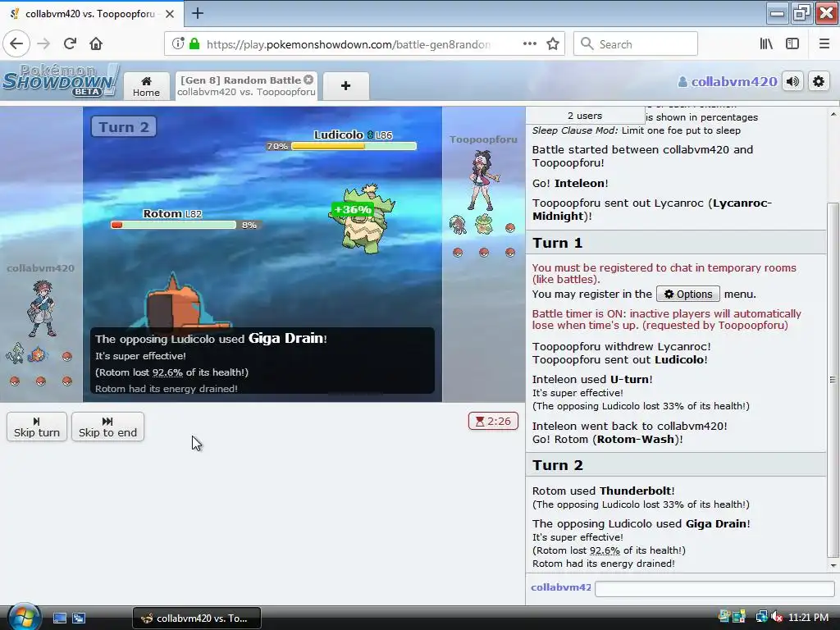Select the [Gen 8] Random Battle tab

246,86
